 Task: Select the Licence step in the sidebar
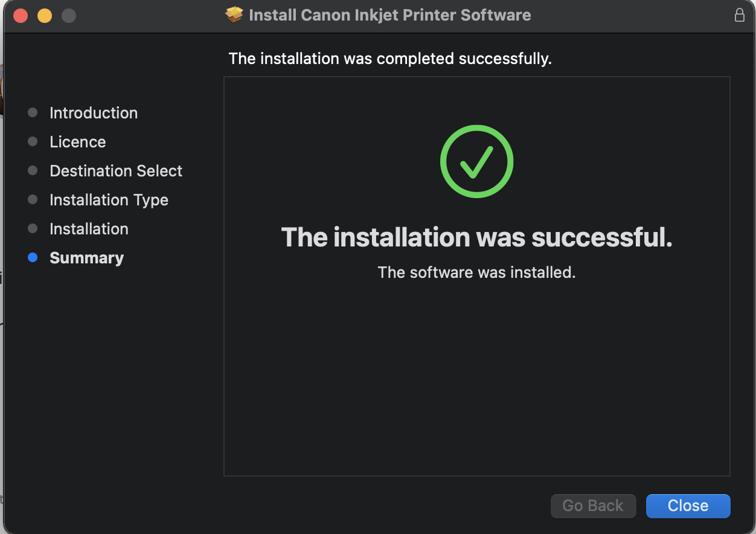pos(77,142)
